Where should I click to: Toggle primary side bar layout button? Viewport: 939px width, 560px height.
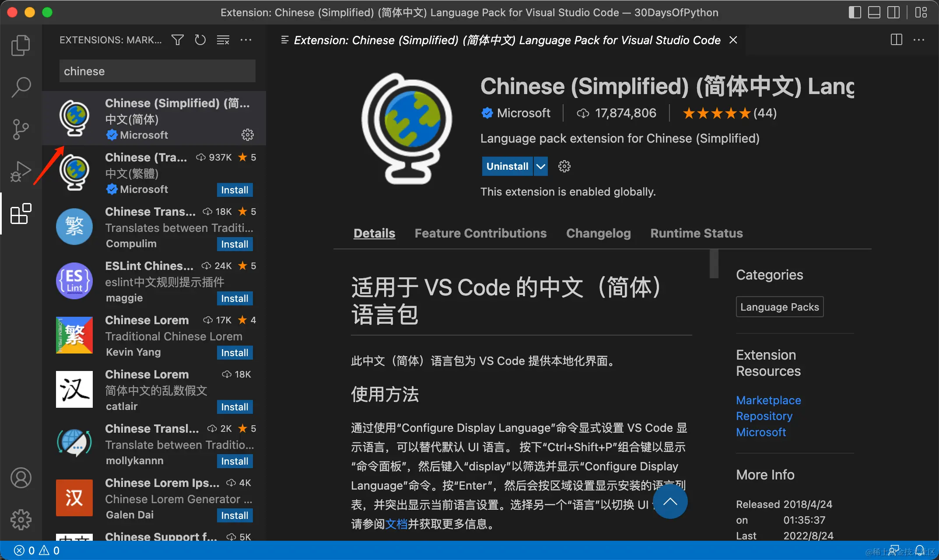pos(855,12)
